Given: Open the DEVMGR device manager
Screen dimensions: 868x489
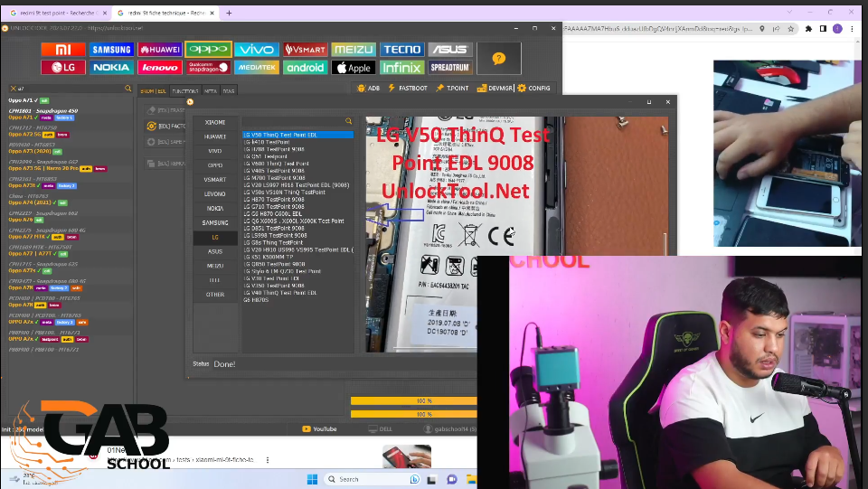Looking at the screenshot, I should tap(495, 88).
